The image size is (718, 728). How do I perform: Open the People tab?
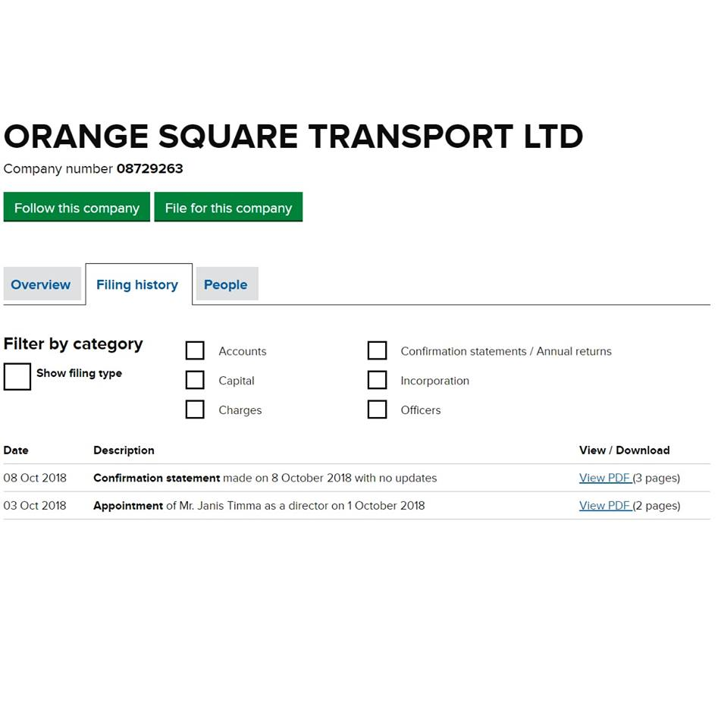coord(225,284)
